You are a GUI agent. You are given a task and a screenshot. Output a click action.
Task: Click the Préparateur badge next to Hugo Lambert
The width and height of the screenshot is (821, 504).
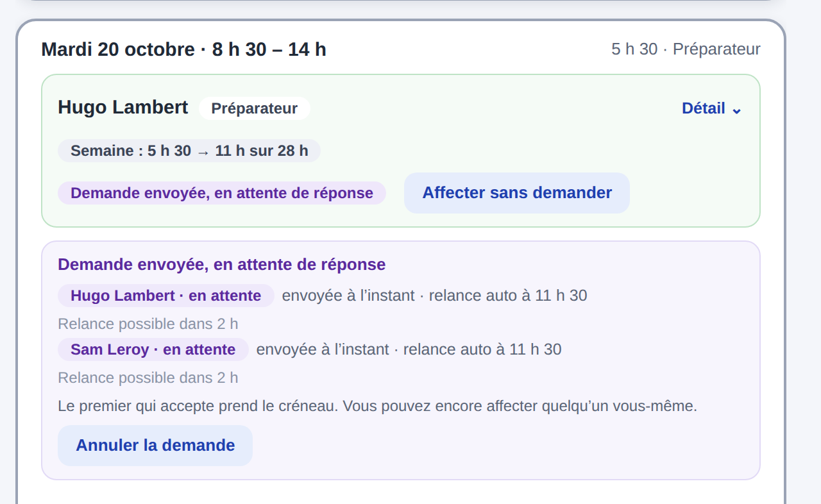click(255, 108)
